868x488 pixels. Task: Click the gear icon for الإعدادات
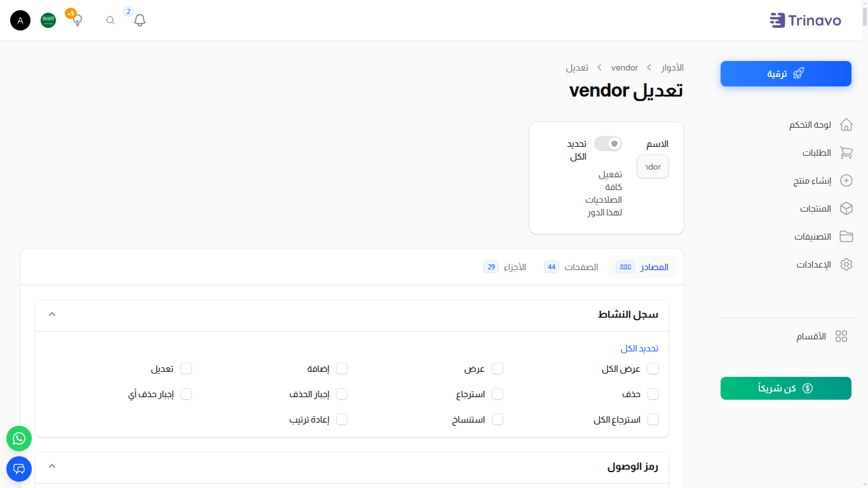[846, 264]
